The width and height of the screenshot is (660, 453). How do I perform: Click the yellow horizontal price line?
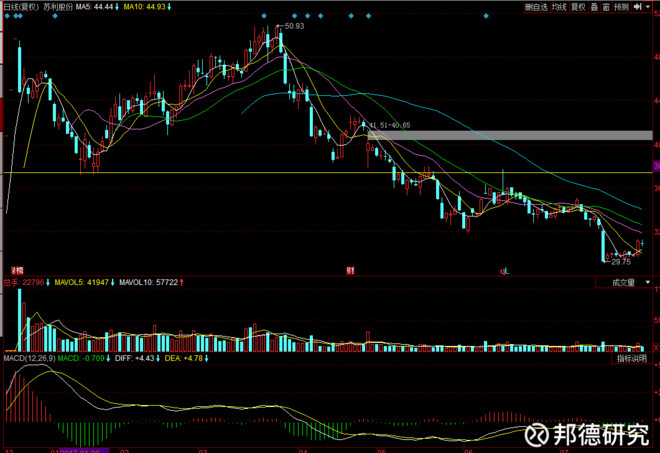tap(328, 173)
